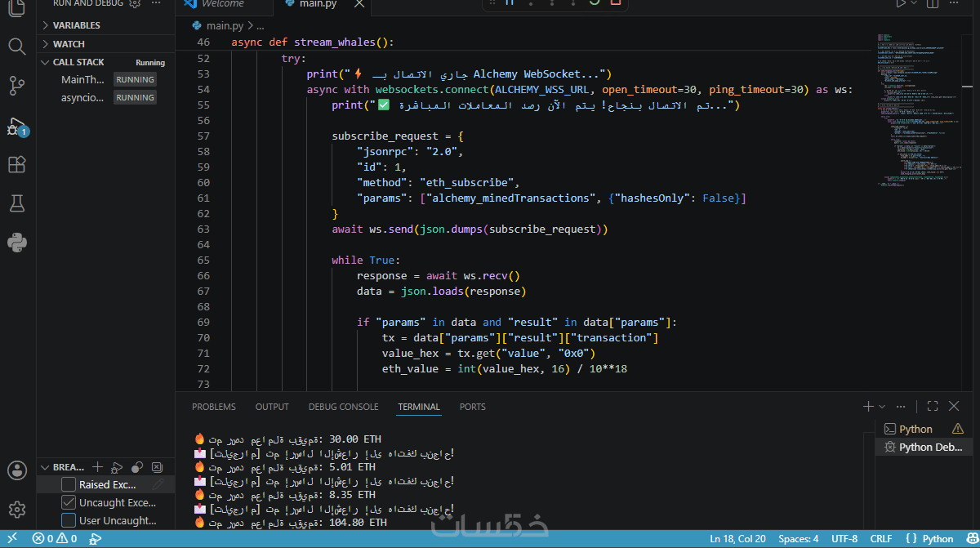
Task: Click line number 69 in gutter
Action: (x=203, y=322)
